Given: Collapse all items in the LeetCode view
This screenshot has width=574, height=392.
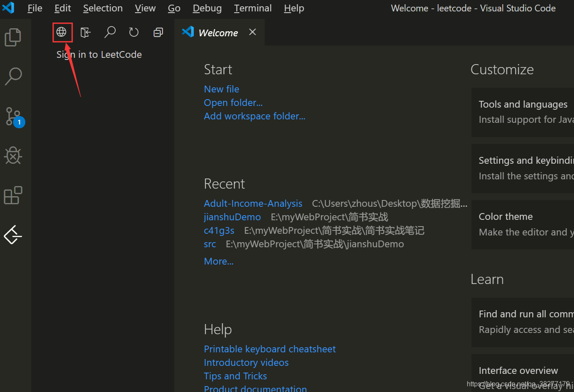Looking at the screenshot, I should 158,32.
